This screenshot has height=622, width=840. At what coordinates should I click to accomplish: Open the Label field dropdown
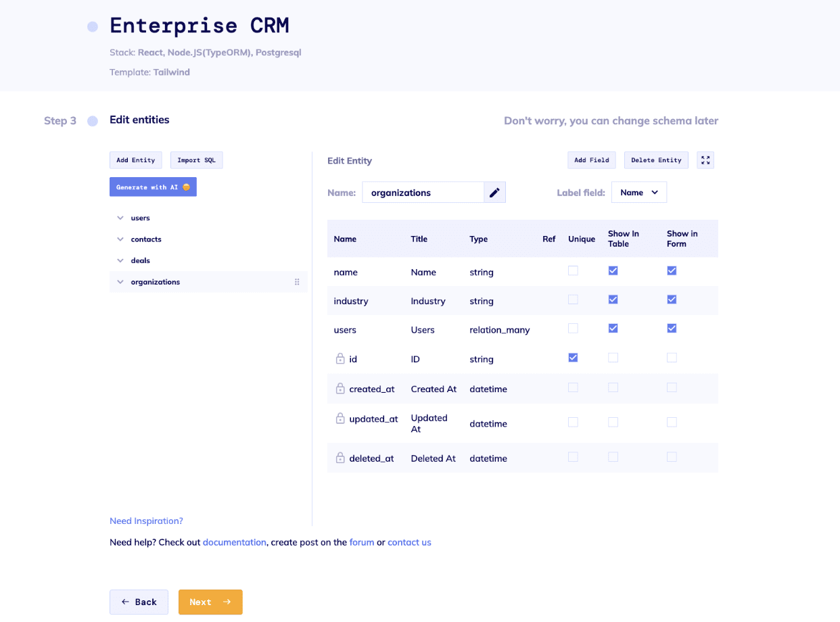pyautogui.click(x=638, y=192)
